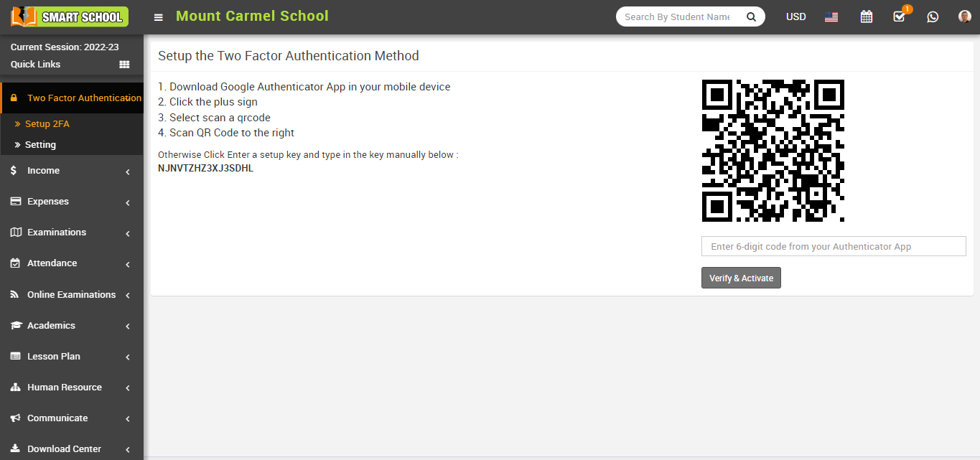
Task: Click the US flag language icon
Action: 831,17
